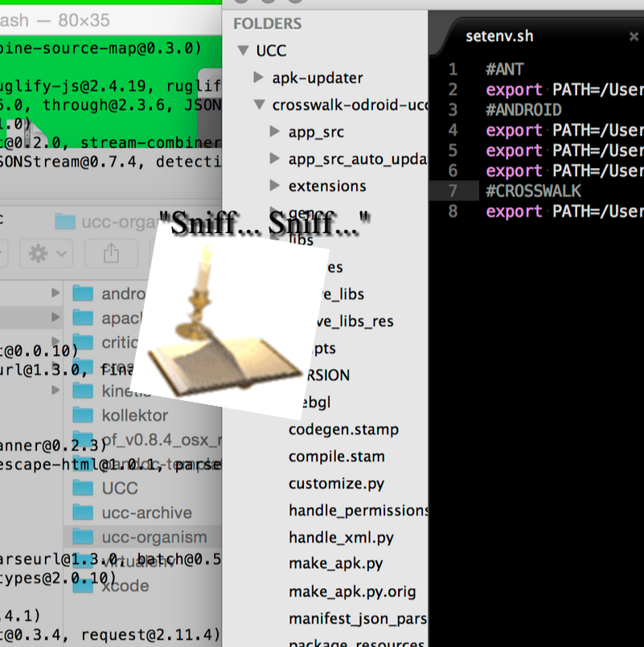The image size is (644, 647).
Task: Select handle_xml.py in the file tree
Action: tap(341, 537)
